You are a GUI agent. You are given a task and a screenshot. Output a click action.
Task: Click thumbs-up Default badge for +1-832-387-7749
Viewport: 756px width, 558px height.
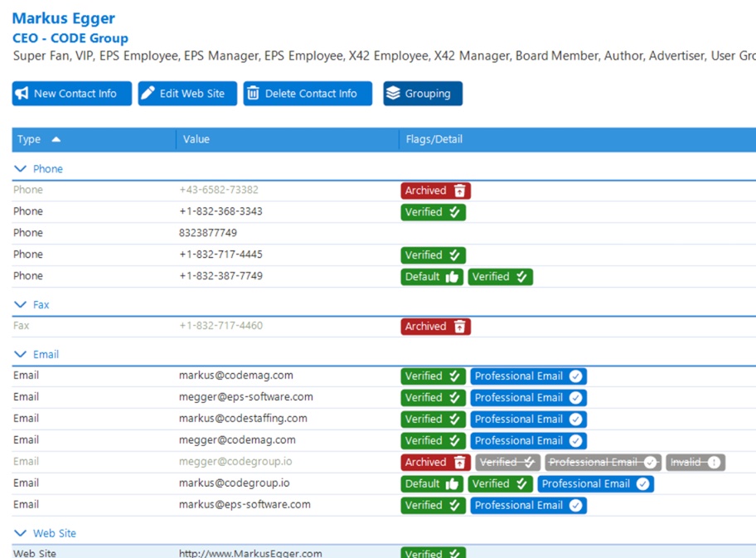tap(432, 277)
